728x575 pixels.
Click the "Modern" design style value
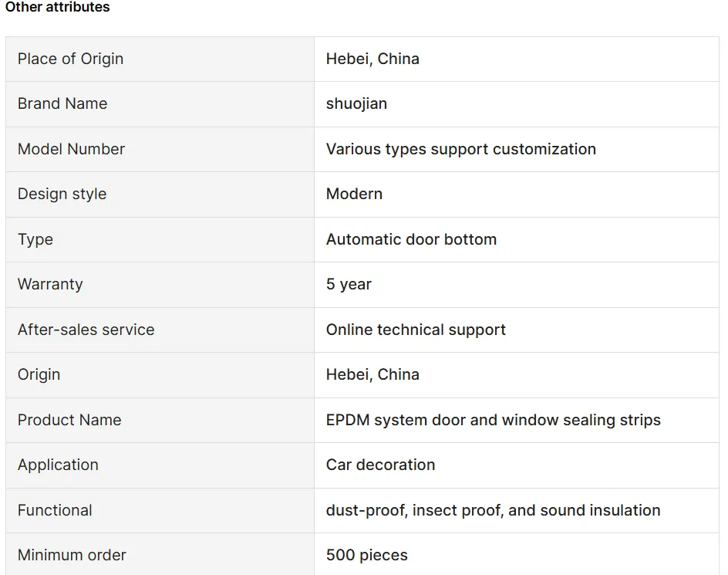coord(354,194)
